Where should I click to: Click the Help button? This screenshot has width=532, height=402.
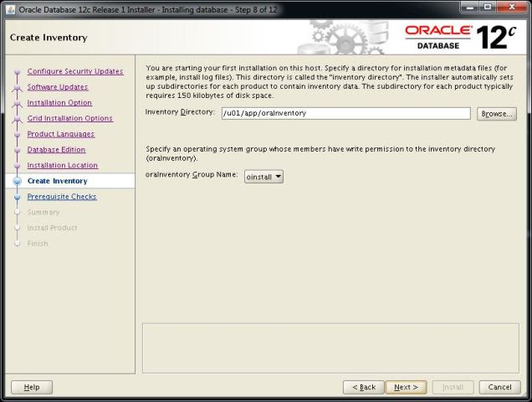32,387
